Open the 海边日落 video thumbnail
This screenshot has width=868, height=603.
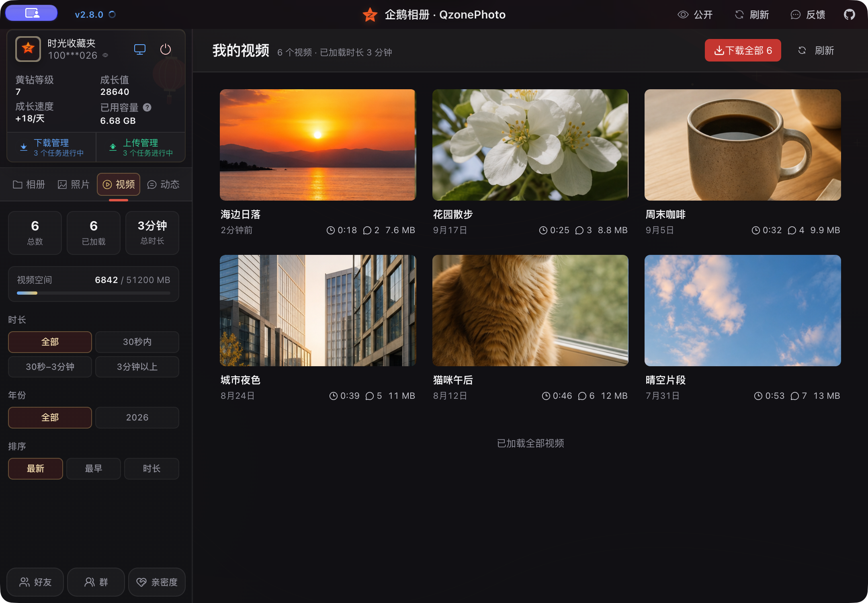318,145
